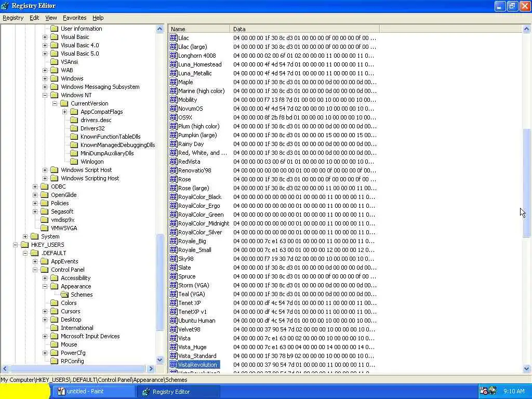Collapse the HKEY_USERS hive

15,245
